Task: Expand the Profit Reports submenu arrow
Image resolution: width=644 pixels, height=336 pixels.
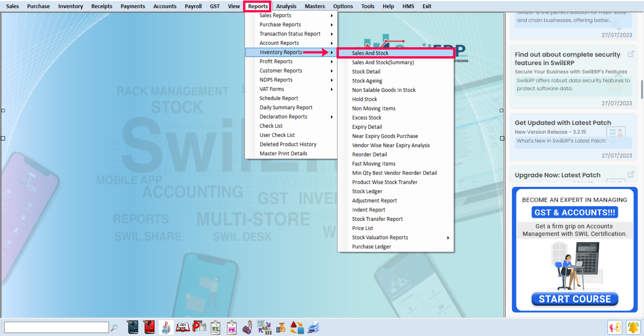Action: pos(332,62)
